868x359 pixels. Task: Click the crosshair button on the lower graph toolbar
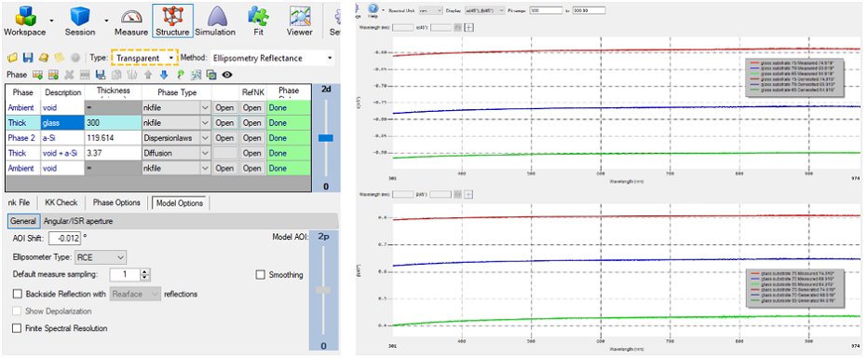click(x=468, y=195)
